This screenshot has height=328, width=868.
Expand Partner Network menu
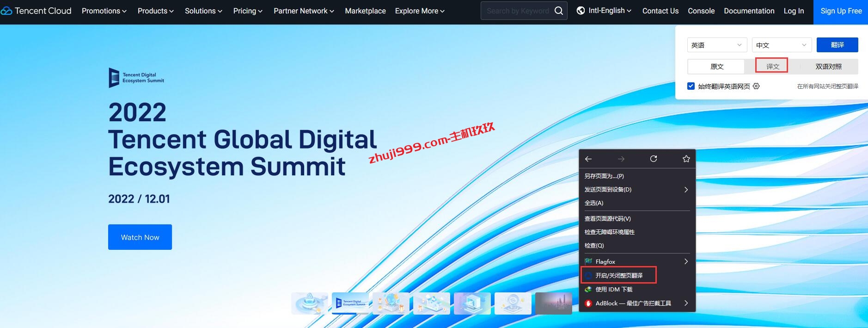point(304,11)
